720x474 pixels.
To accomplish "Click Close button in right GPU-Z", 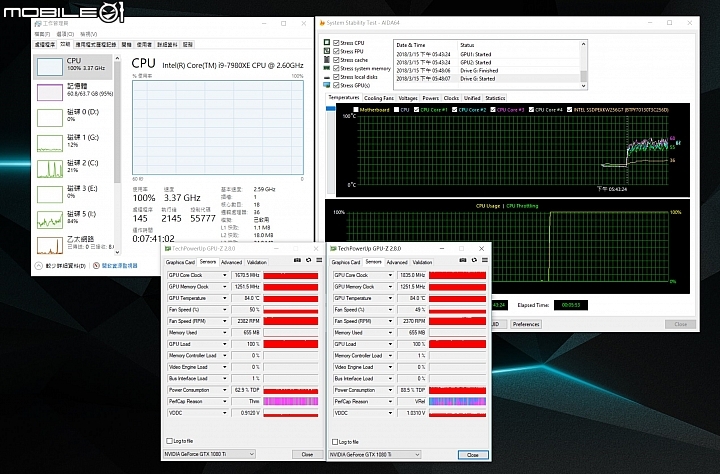I will tap(473, 455).
